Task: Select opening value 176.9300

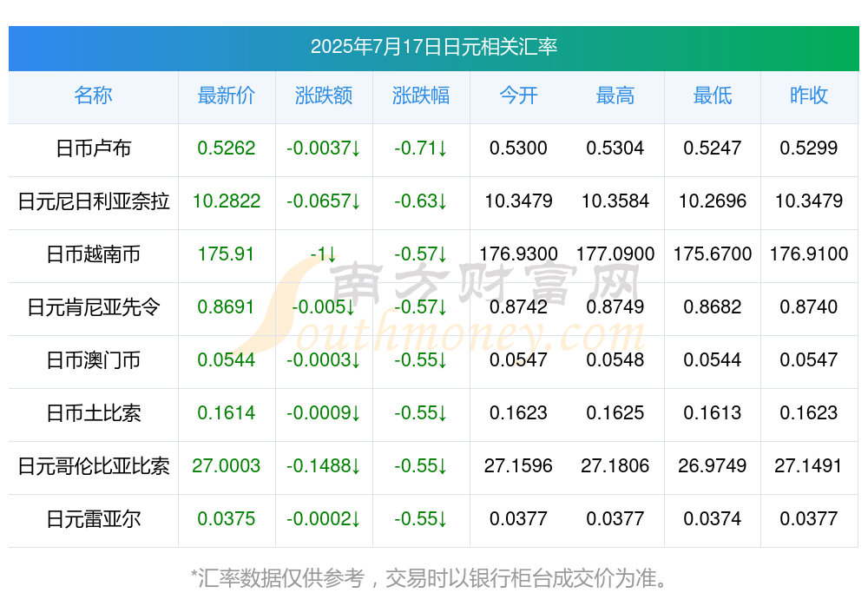Action: 518,254
